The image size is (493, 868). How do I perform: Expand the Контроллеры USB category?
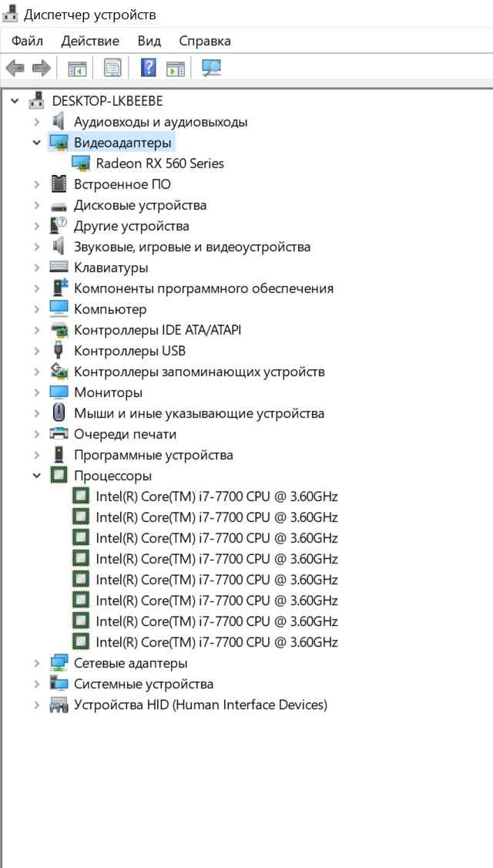pos(36,351)
